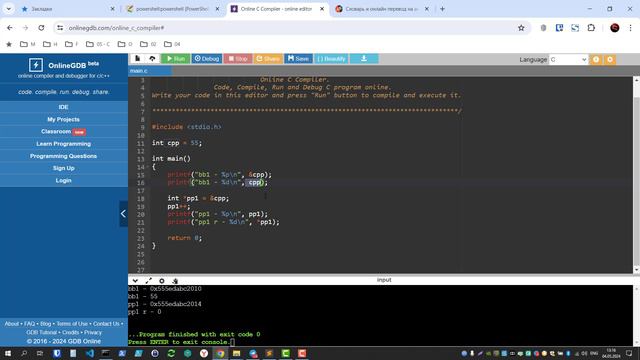
Task: Open the Credits footer link
Action: [x=71, y=333]
